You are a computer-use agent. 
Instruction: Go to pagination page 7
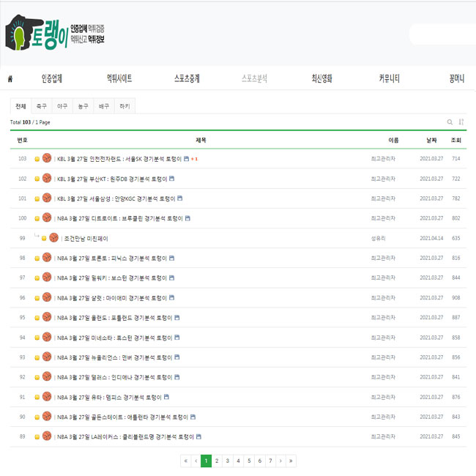coord(270,461)
